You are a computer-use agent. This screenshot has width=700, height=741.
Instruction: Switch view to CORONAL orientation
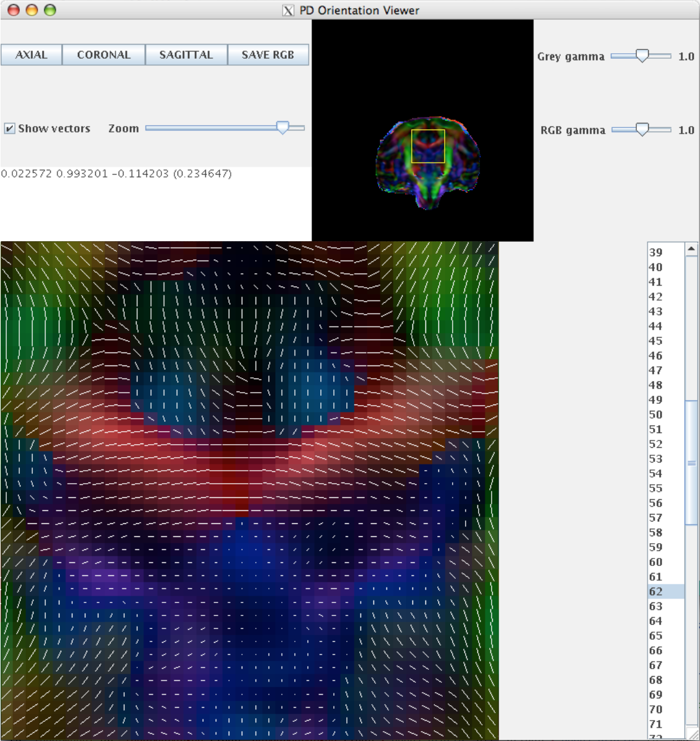point(103,54)
